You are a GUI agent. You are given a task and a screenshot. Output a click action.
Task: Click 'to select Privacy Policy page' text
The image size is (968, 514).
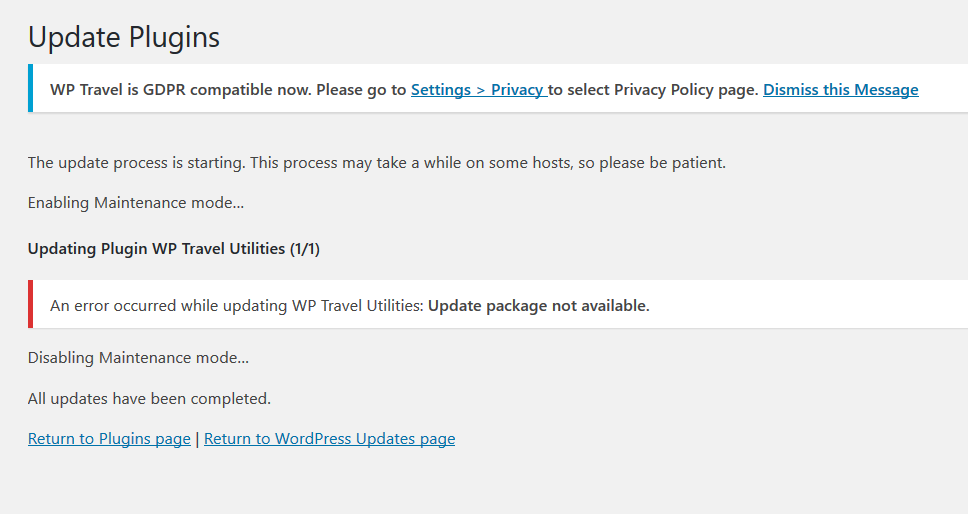[x=653, y=90]
